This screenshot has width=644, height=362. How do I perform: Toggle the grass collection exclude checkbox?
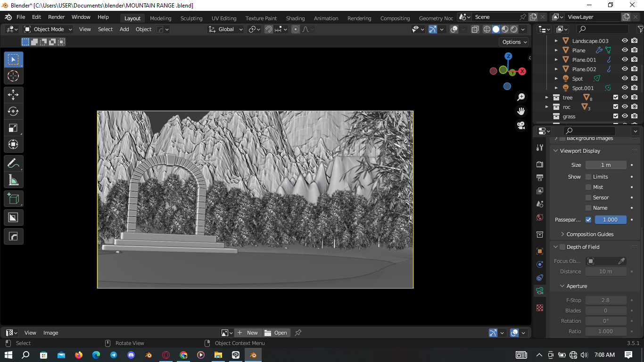[x=615, y=116]
